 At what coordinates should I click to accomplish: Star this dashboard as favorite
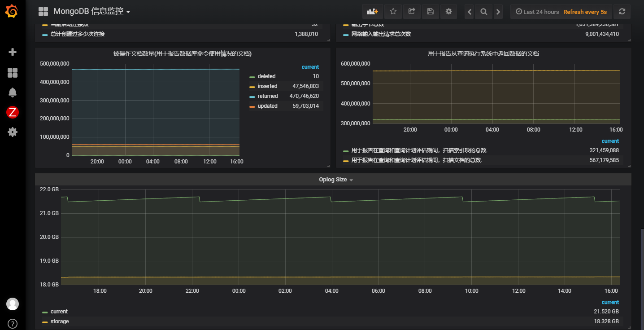tap(393, 12)
